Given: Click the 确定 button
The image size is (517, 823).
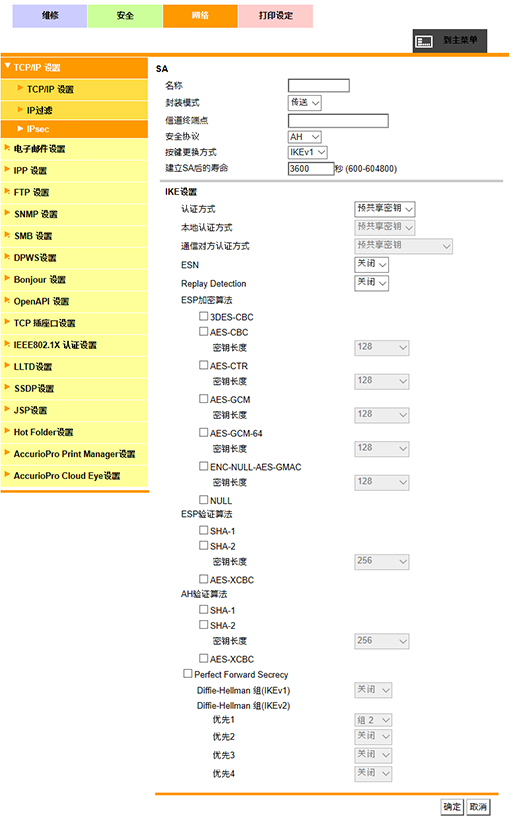Looking at the screenshot, I should point(452,807).
